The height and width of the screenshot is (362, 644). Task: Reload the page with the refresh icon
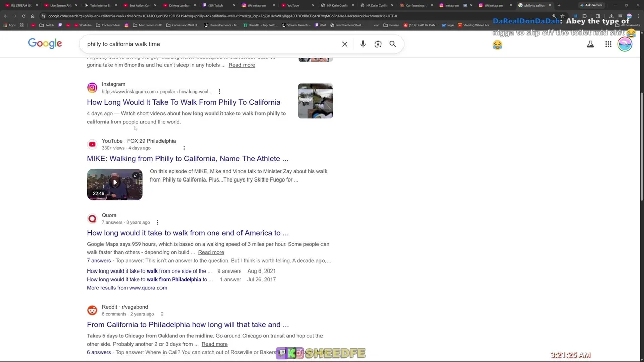point(23,16)
